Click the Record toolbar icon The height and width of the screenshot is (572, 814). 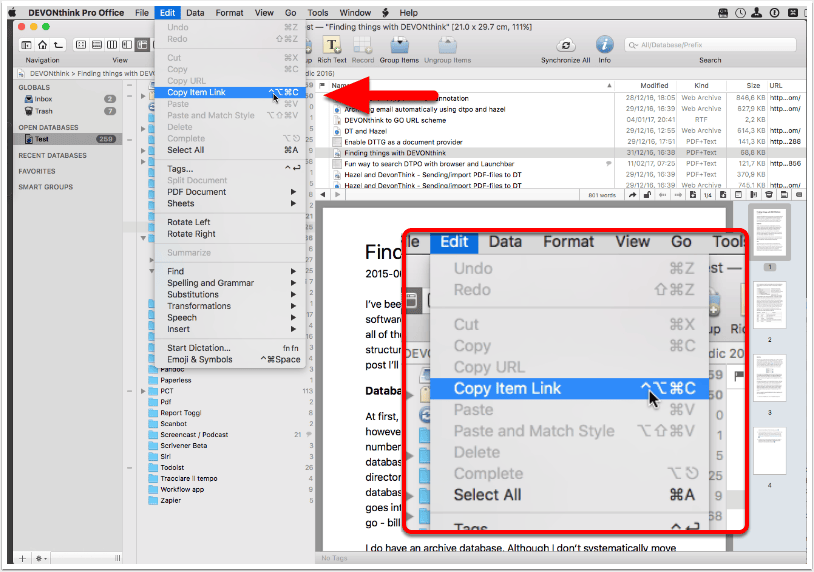[362, 45]
